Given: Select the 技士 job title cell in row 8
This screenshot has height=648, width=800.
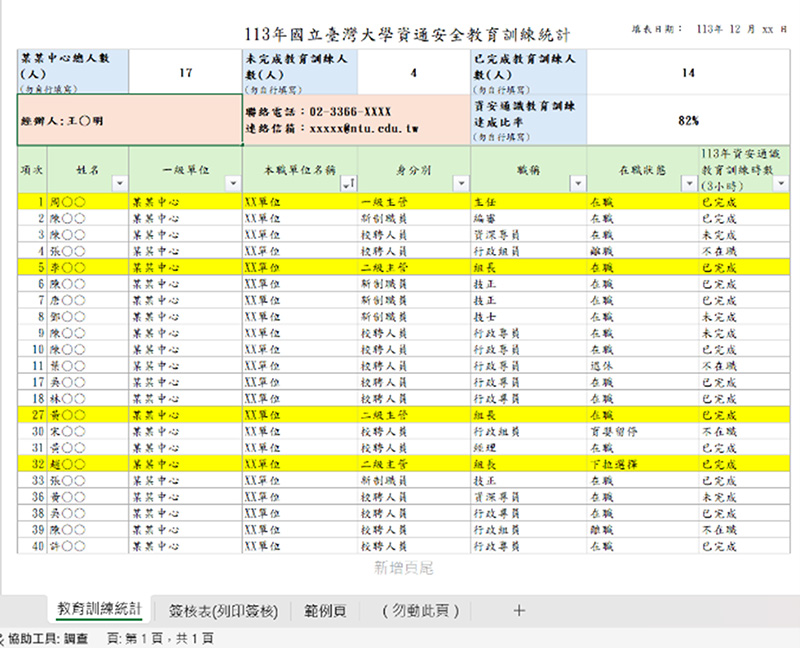Looking at the screenshot, I should pyautogui.click(x=529, y=317).
